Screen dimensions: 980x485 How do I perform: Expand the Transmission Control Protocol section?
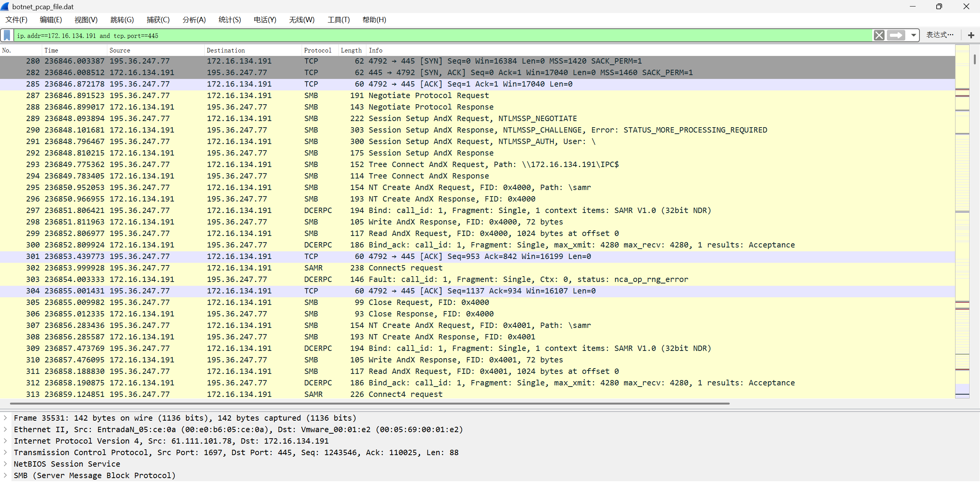[x=5, y=452]
